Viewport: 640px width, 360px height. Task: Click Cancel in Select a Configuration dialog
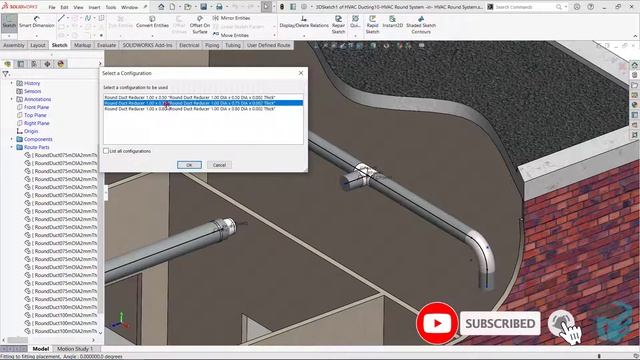219,165
